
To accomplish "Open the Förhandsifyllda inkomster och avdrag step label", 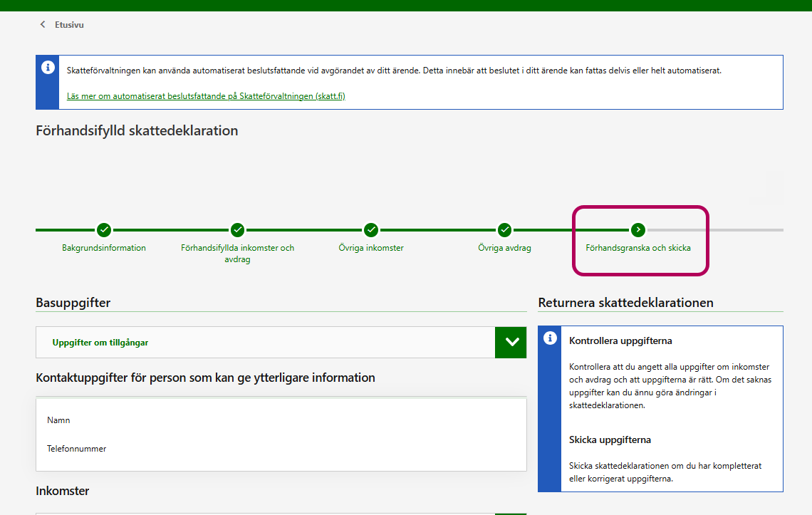I will pos(237,253).
